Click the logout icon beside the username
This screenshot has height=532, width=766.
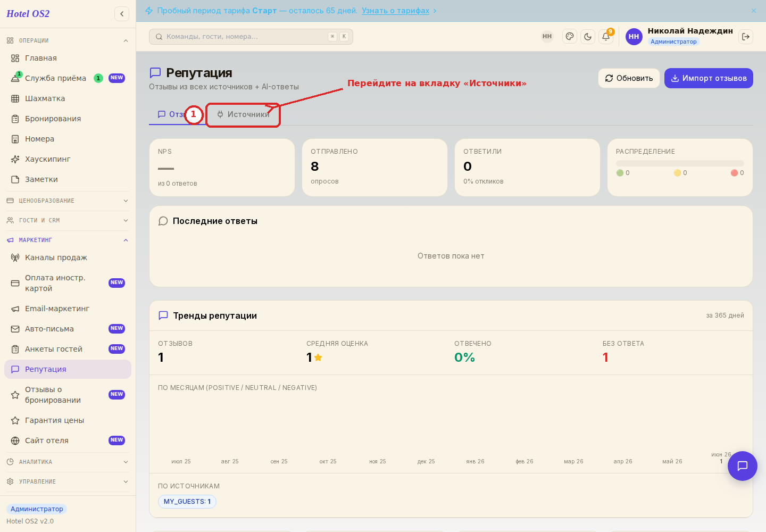(746, 37)
